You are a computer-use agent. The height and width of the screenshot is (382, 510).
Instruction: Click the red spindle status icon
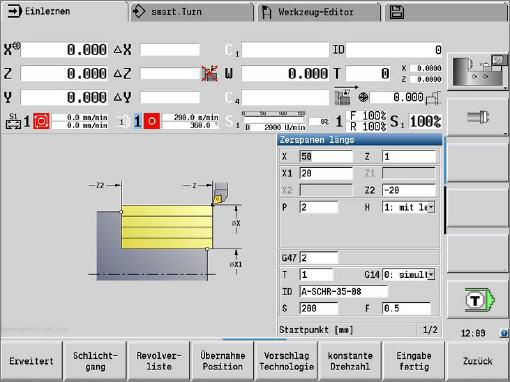tap(152, 121)
